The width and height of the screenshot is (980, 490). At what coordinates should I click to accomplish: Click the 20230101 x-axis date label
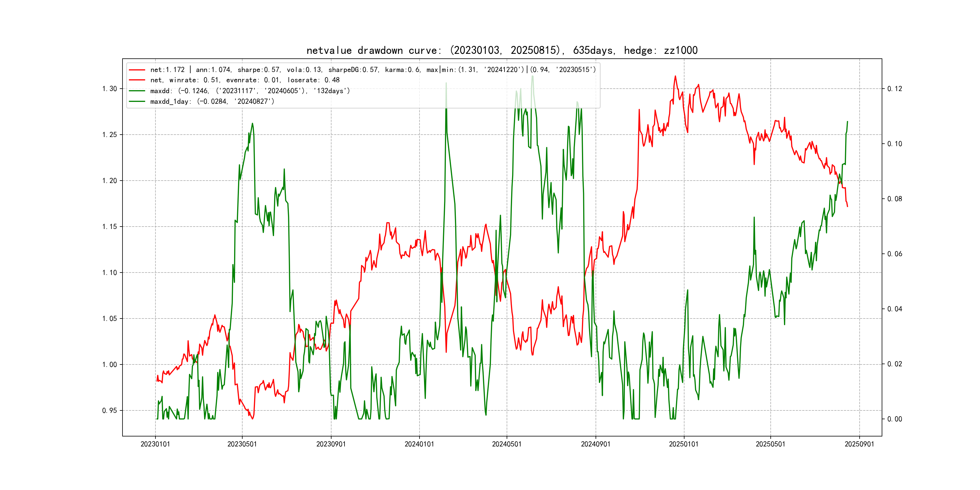[155, 444]
